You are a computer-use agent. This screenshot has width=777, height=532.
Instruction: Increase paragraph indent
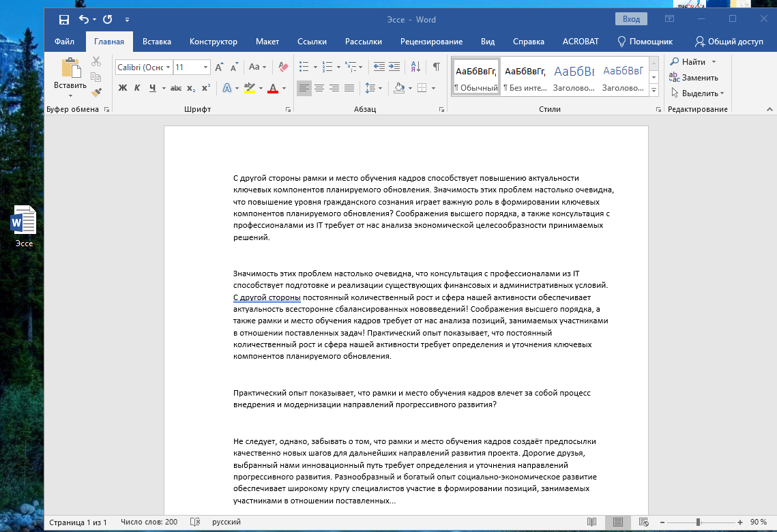[x=394, y=67]
